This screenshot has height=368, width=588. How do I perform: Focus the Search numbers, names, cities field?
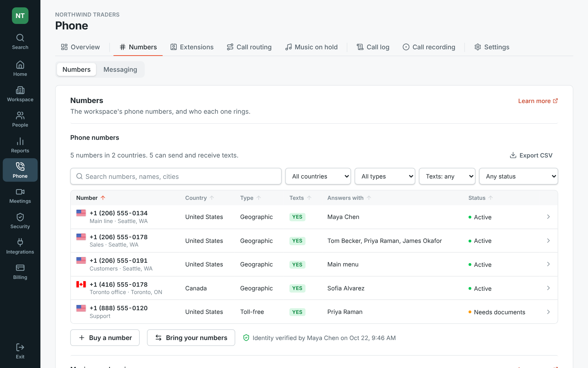tap(176, 176)
